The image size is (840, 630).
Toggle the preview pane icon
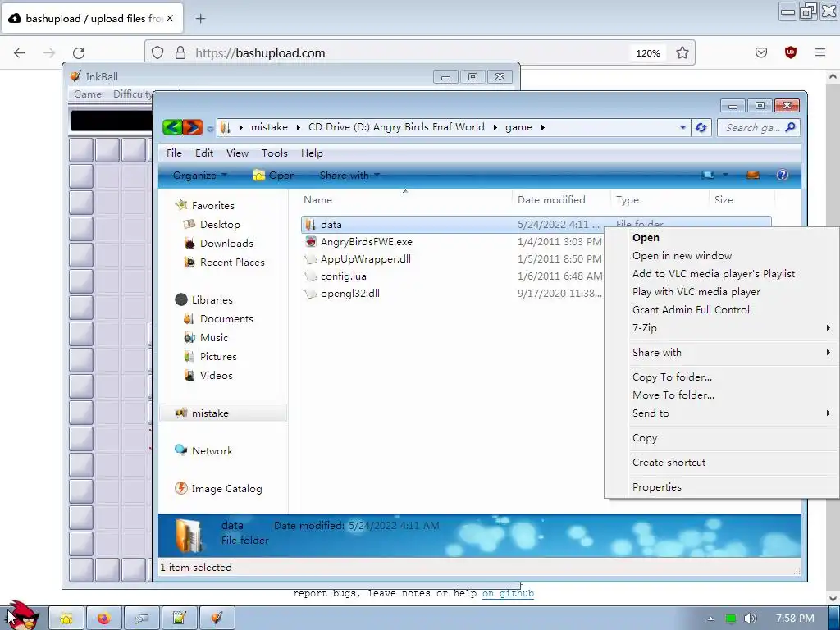point(753,176)
